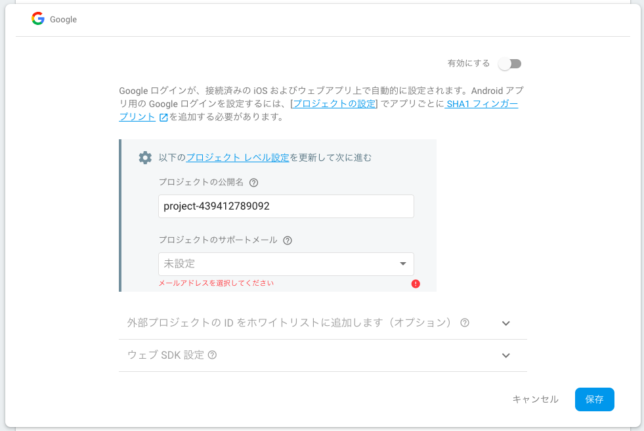Click the メールアドレスを選択してください error text
Screen dimensions: 644x431
tap(216, 283)
